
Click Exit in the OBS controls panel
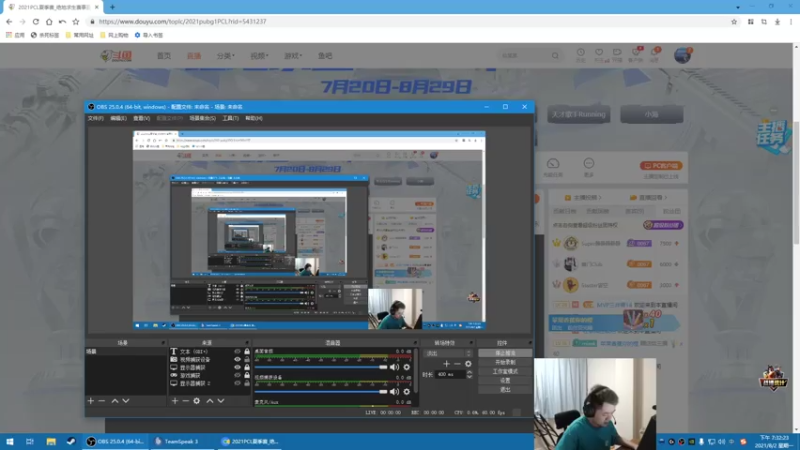coord(505,390)
